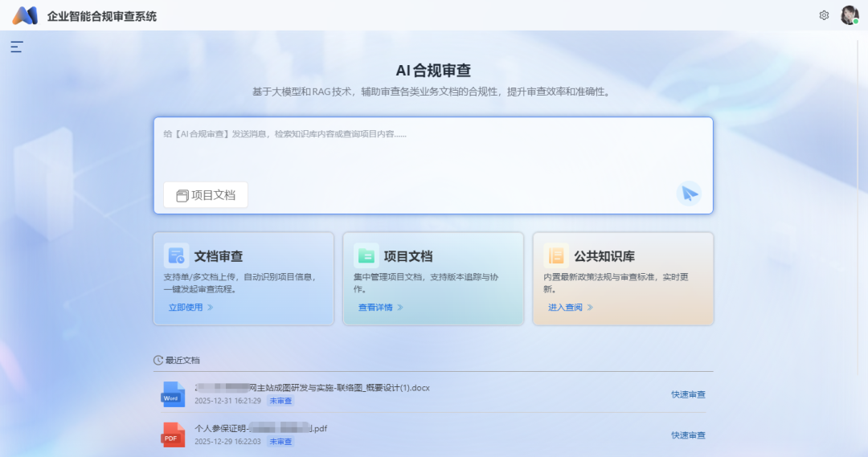The image size is (868, 457).
Task: Click 进入查阅 link
Action: pos(565,307)
